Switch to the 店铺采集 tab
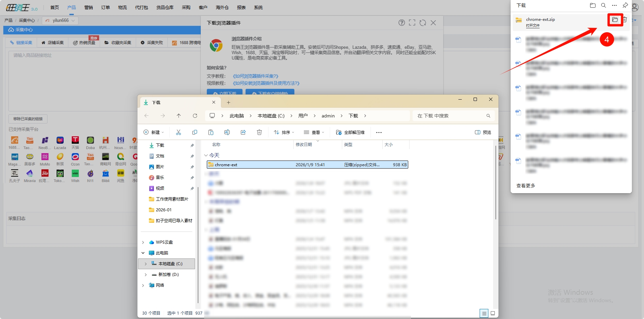 coord(53,43)
